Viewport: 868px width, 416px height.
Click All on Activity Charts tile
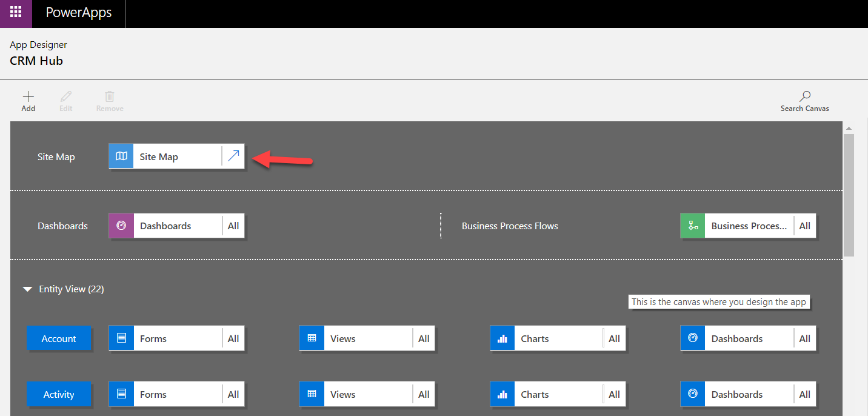pyautogui.click(x=615, y=394)
